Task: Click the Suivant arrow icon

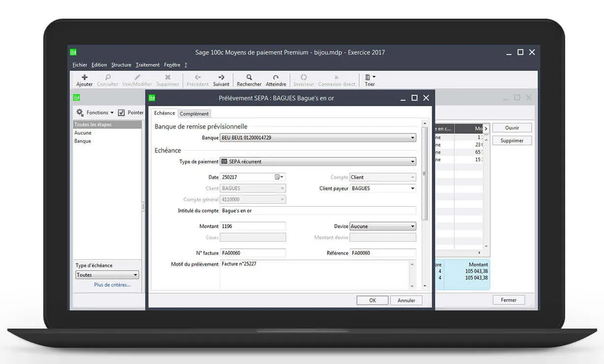Action: [221, 77]
